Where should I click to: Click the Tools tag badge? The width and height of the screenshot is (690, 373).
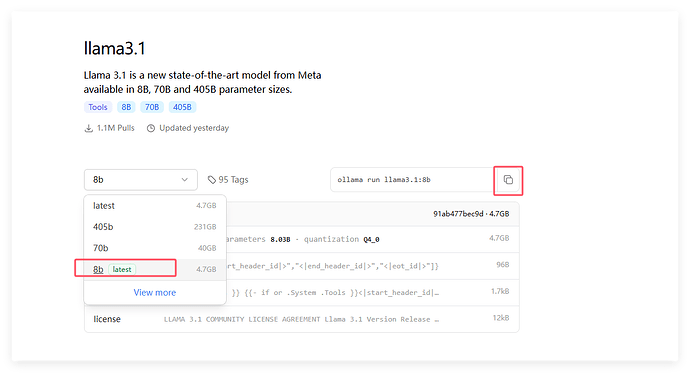98,107
